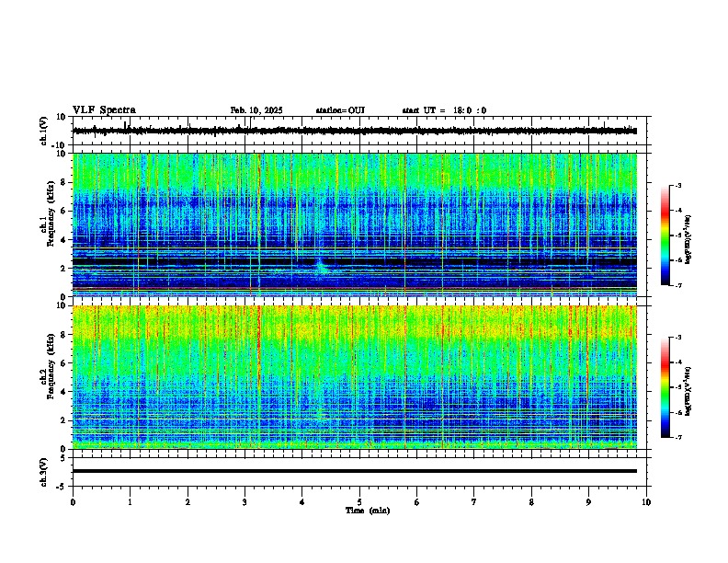Click the "Time (min)" axis label

(368, 511)
